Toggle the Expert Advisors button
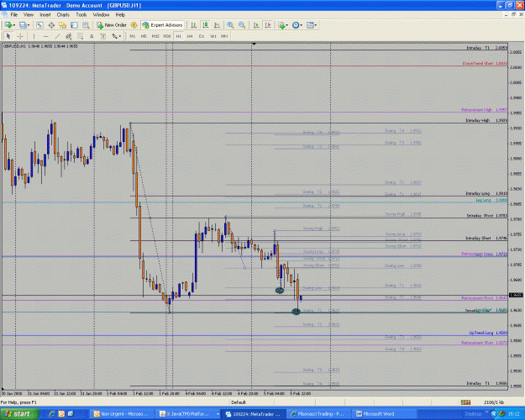525x420 pixels. (x=163, y=25)
